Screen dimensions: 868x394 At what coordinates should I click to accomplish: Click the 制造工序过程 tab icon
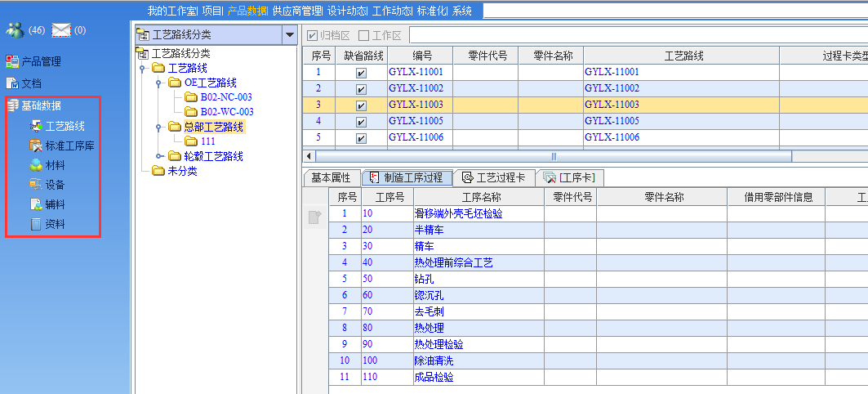[x=375, y=177]
